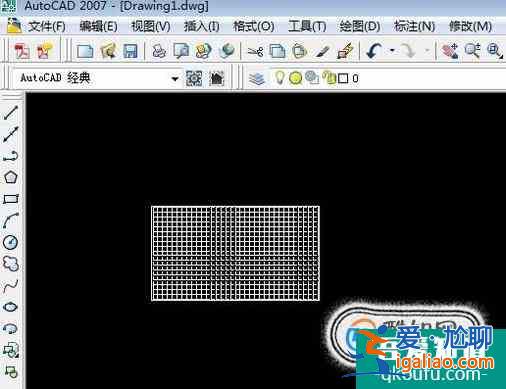
Task: Select the Line draw tool
Action: (11, 113)
